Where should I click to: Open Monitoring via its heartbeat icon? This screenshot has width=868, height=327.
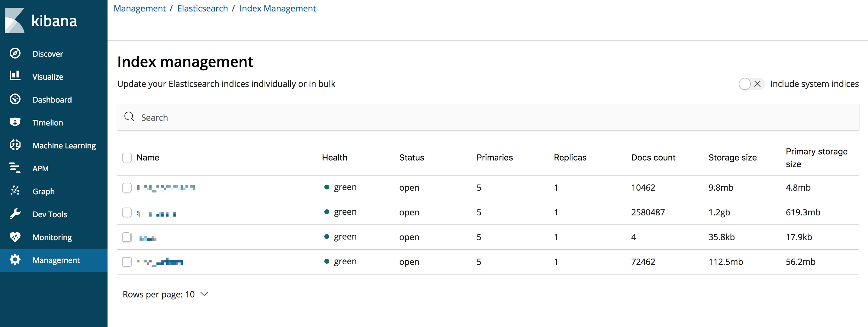15,237
